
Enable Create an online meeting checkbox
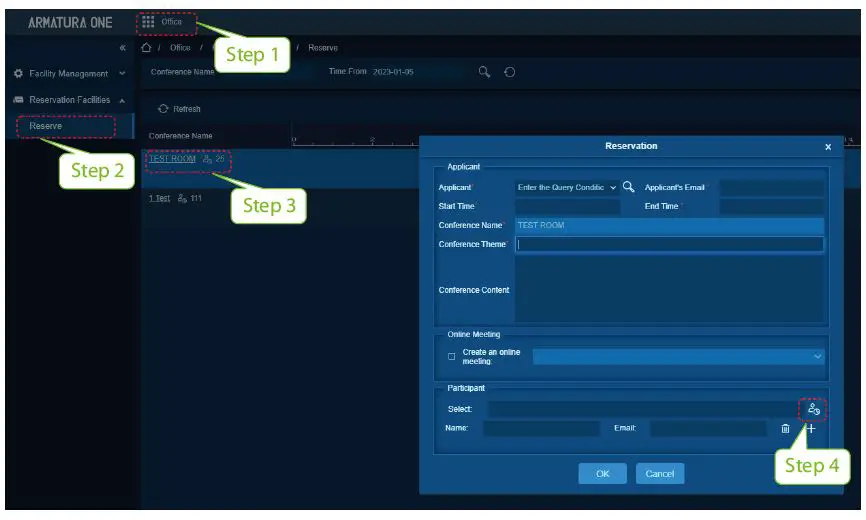pos(452,357)
